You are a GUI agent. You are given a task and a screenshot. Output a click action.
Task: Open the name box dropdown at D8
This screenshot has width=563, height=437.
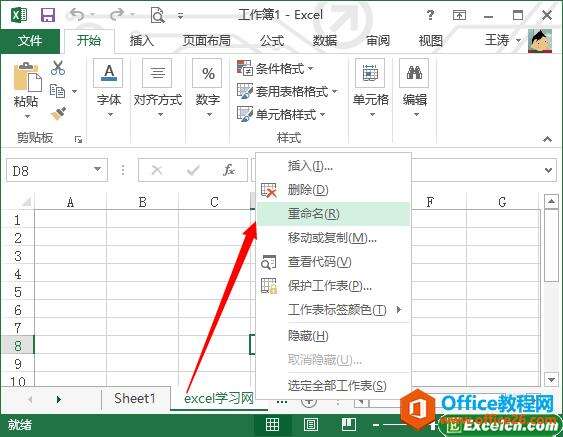(x=97, y=169)
